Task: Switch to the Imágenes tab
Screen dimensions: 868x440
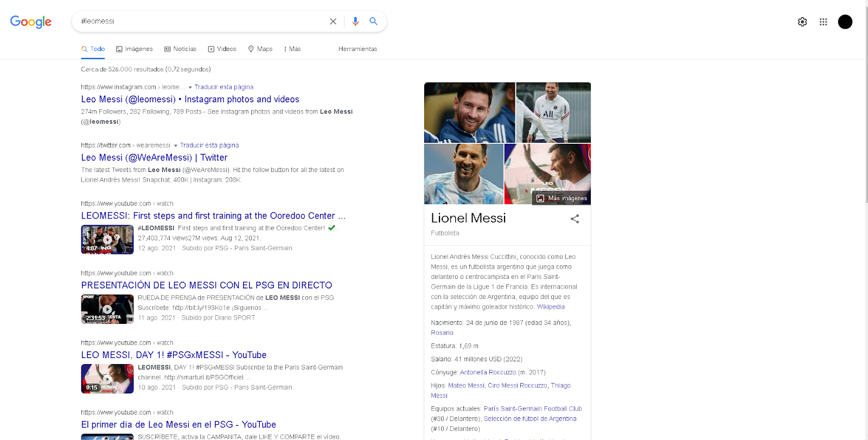Action: point(135,49)
